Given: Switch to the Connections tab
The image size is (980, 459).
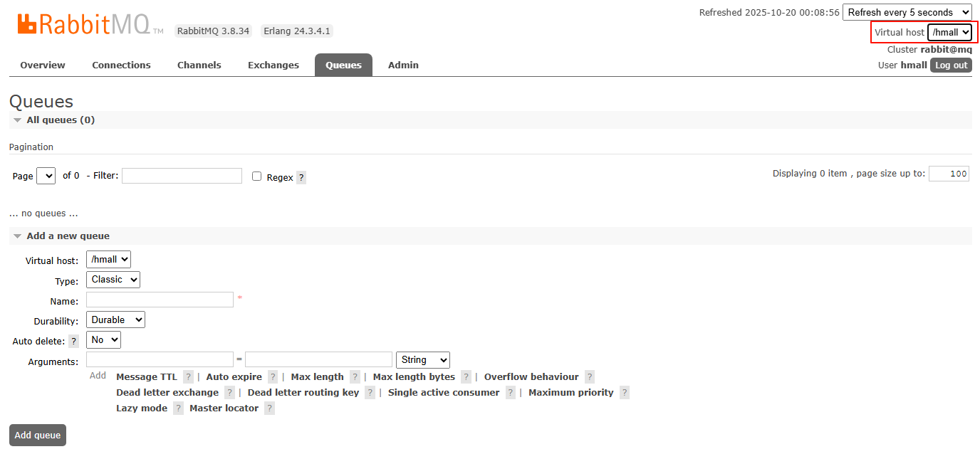Looking at the screenshot, I should (x=121, y=65).
